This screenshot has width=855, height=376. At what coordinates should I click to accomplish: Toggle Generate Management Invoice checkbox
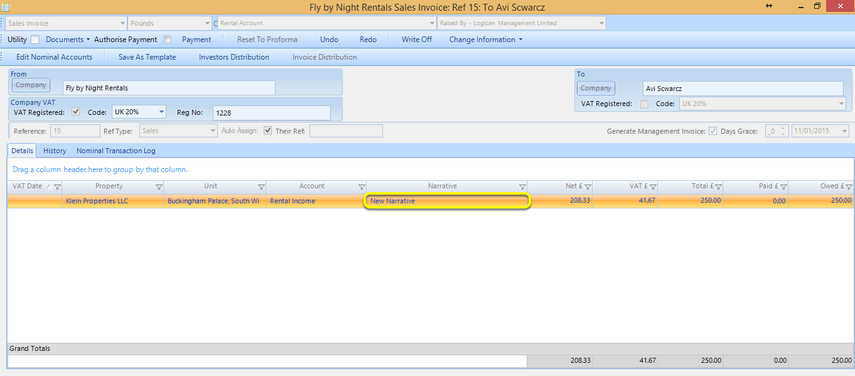pos(713,131)
